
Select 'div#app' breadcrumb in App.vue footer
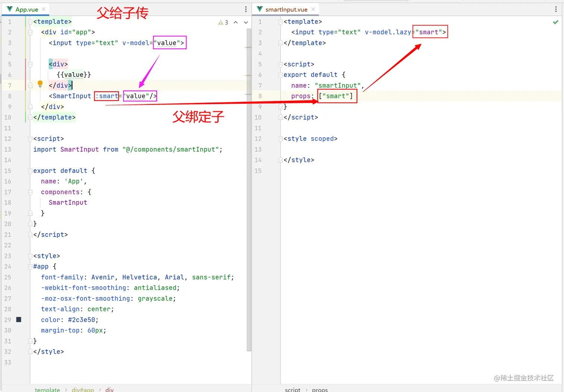(x=83, y=389)
